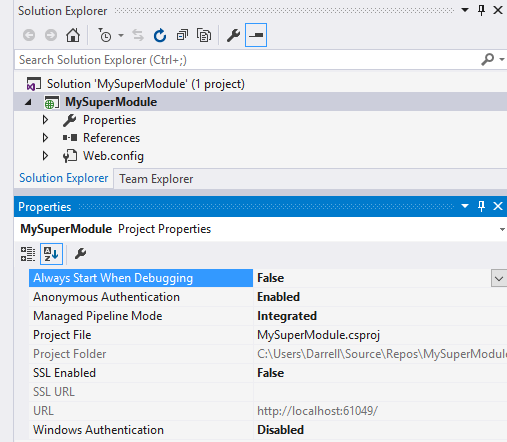Click the Enabled value for Anonymous Authentication

(278, 297)
